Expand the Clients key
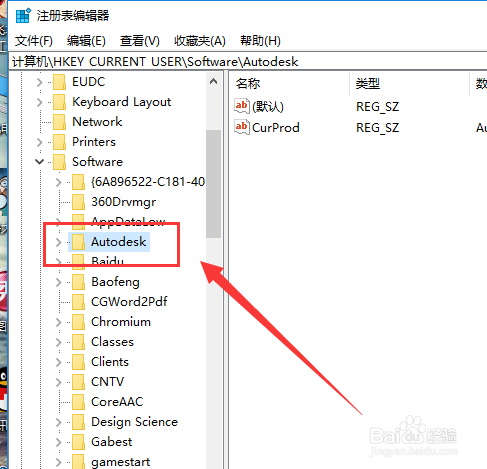The height and width of the screenshot is (469, 487). tap(59, 362)
